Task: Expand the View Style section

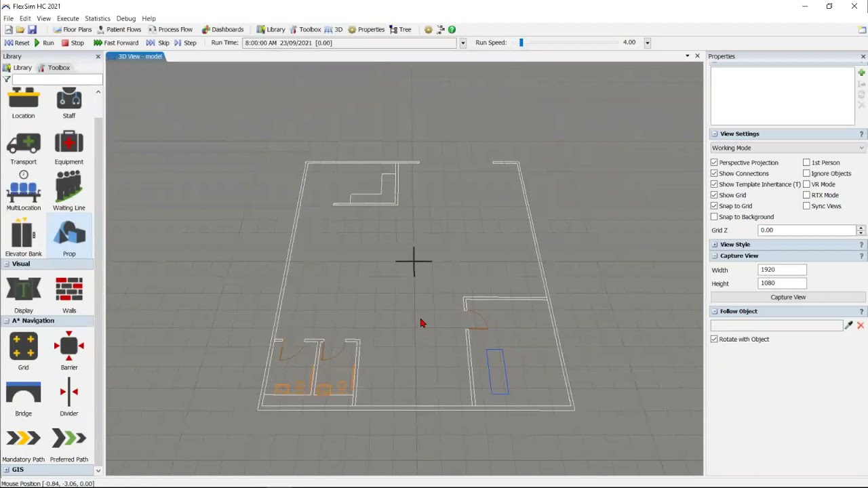Action: pos(714,245)
